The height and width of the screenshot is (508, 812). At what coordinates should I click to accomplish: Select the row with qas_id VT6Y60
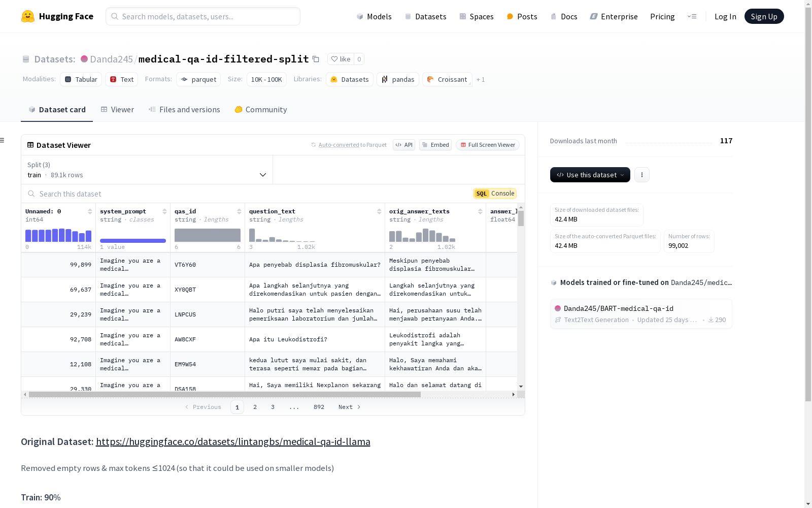tap(269, 265)
